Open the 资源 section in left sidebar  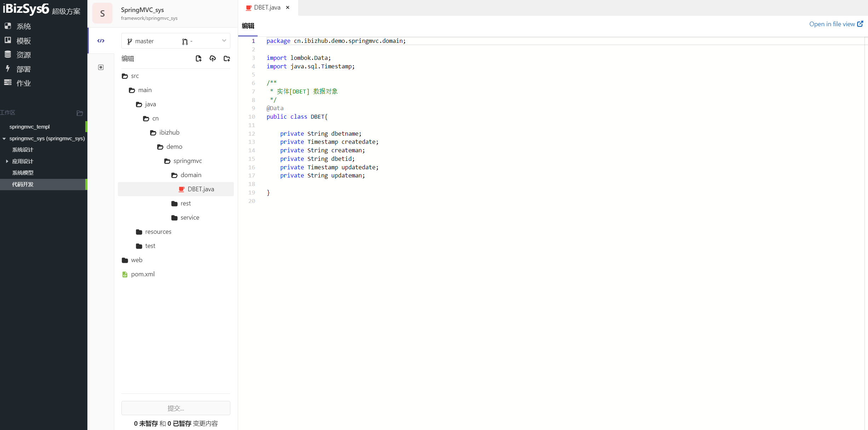18,55
